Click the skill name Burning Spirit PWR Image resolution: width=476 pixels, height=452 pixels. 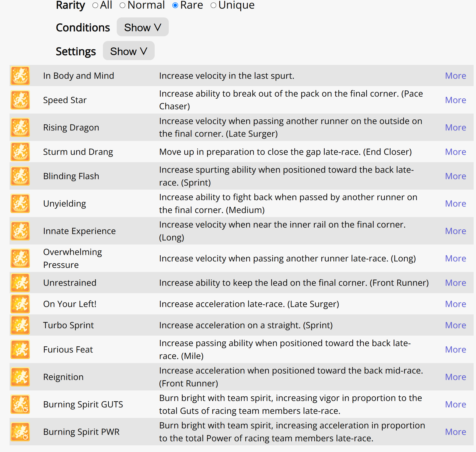pyautogui.click(x=81, y=432)
